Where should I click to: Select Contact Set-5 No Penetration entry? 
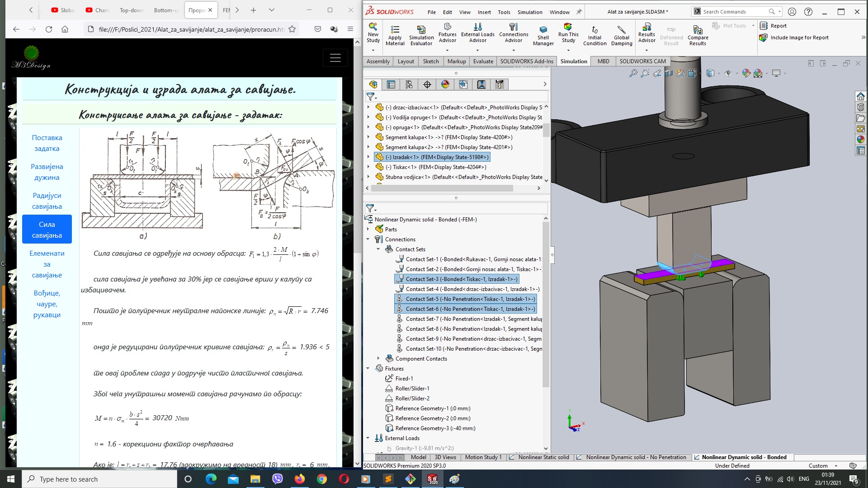point(469,299)
